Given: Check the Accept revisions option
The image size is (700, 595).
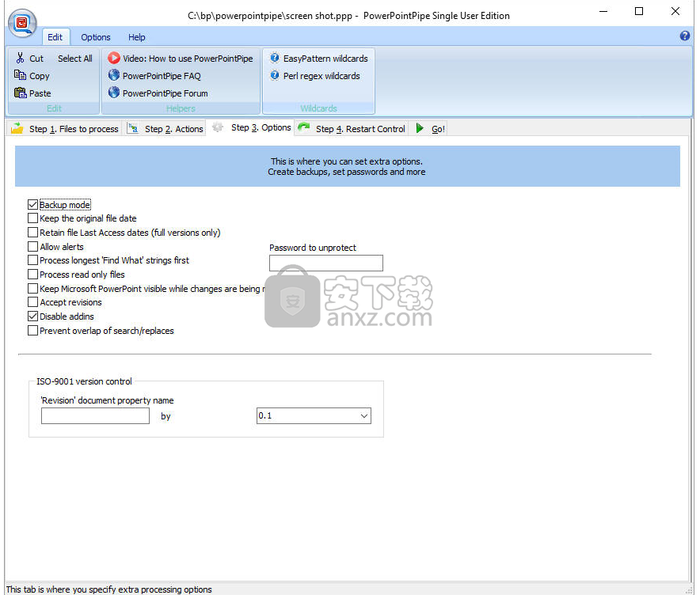Looking at the screenshot, I should tap(32, 302).
